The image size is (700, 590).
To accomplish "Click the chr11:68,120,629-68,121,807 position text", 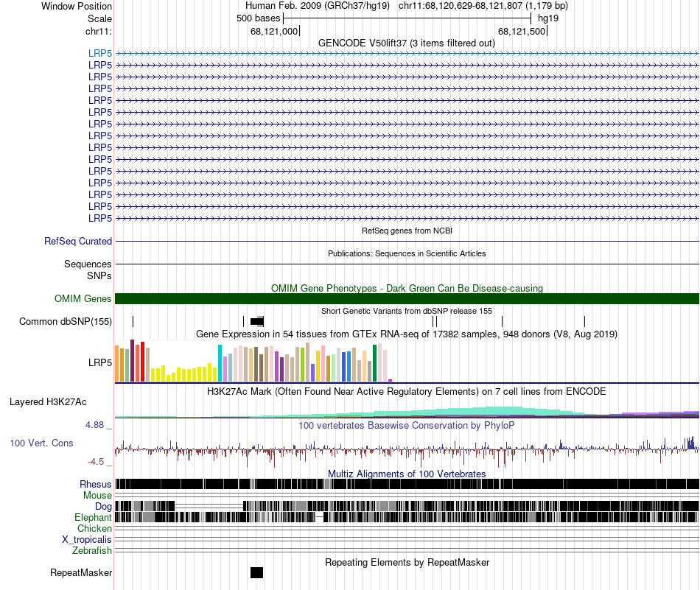I will tap(483, 6).
